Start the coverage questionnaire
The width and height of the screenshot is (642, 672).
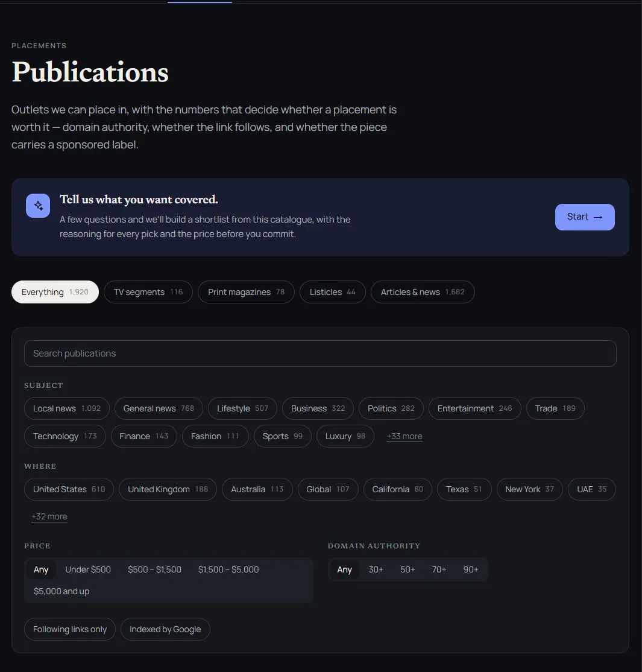pos(585,217)
